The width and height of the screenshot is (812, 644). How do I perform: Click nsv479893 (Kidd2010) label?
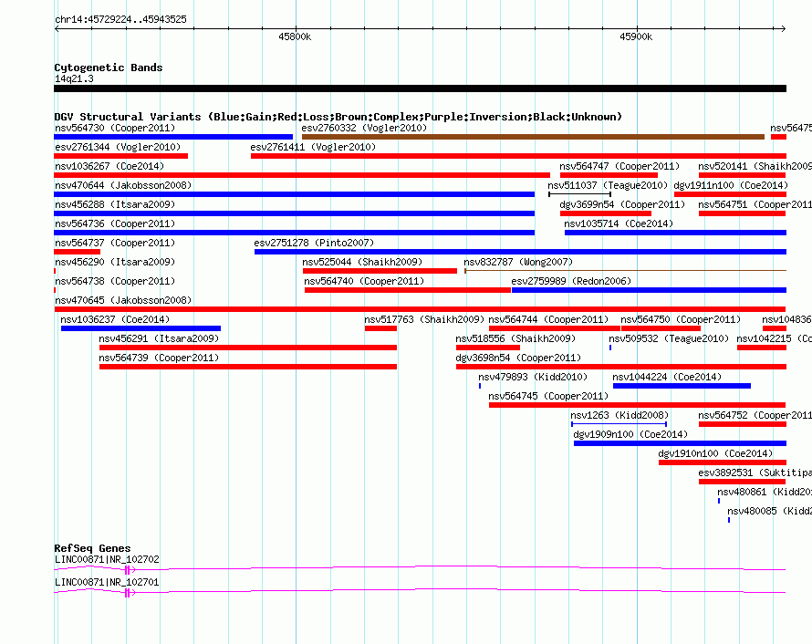(532, 377)
